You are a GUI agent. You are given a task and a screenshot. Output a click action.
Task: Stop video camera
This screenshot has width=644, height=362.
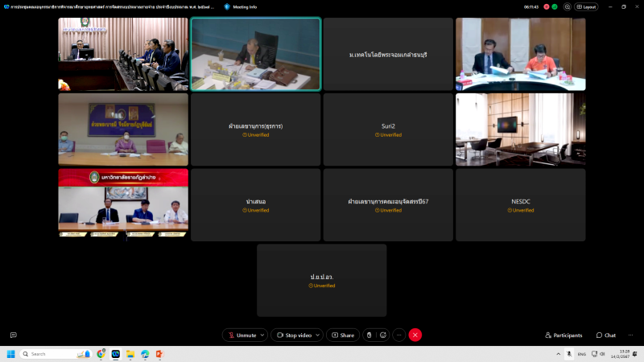[293, 335]
